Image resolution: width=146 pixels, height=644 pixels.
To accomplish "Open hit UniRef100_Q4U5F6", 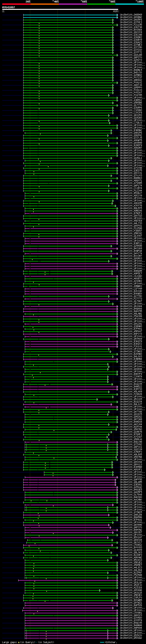I will click(x=131, y=20).
